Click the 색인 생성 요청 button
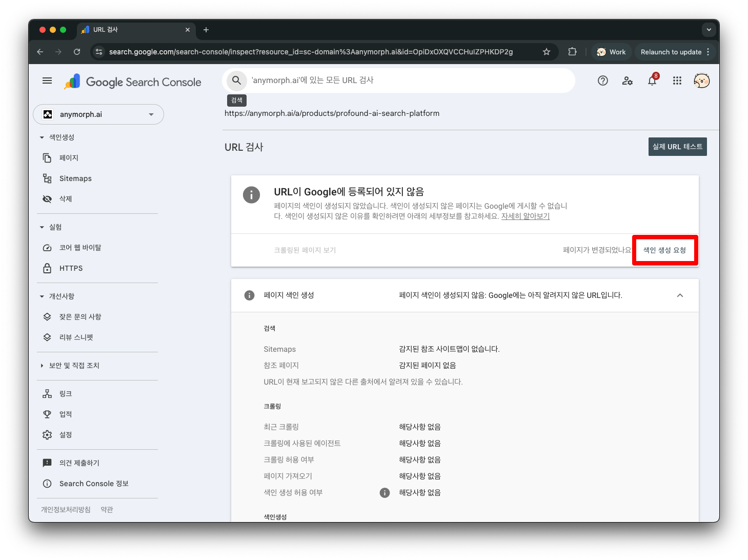Viewport: 748px width, 560px height. (665, 250)
